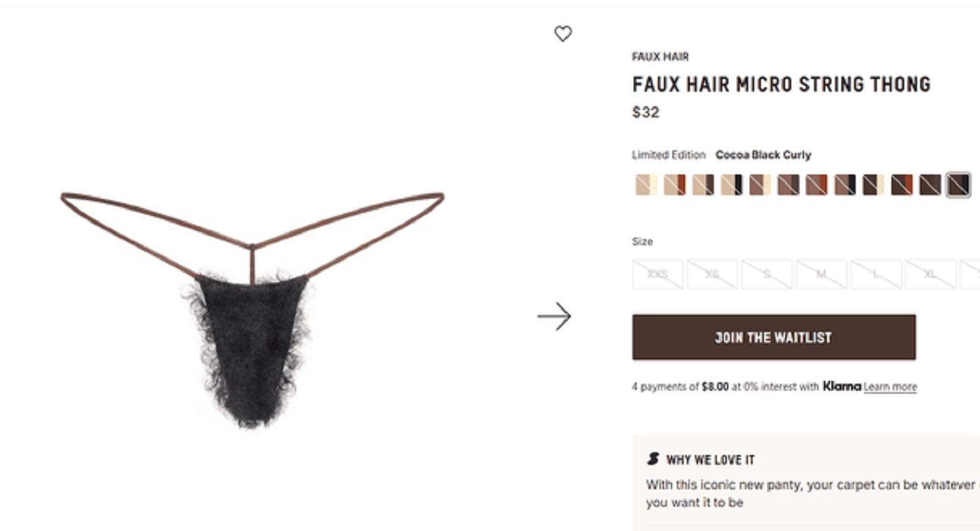Click the Klarna logo
The height and width of the screenshot is (531, 980).
[841, 386]
